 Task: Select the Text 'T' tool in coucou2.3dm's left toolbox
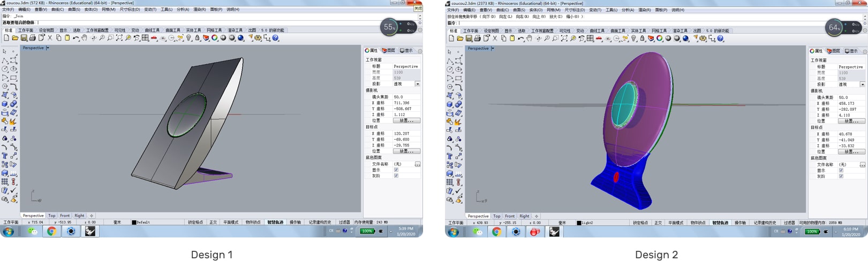(450, 156)
